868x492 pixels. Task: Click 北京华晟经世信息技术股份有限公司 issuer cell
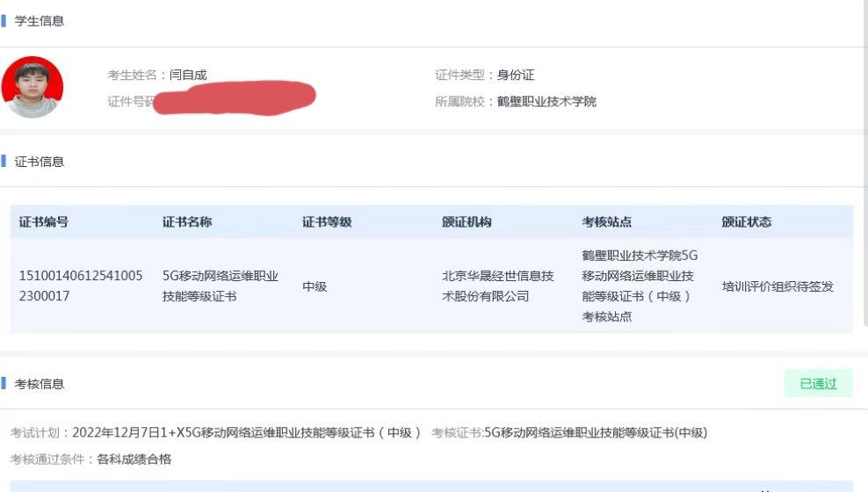(497, 286)
